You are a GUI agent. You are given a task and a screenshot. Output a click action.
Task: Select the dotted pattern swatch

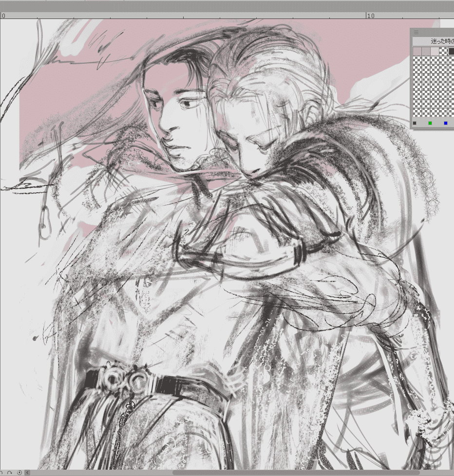[x=434, y=51]
